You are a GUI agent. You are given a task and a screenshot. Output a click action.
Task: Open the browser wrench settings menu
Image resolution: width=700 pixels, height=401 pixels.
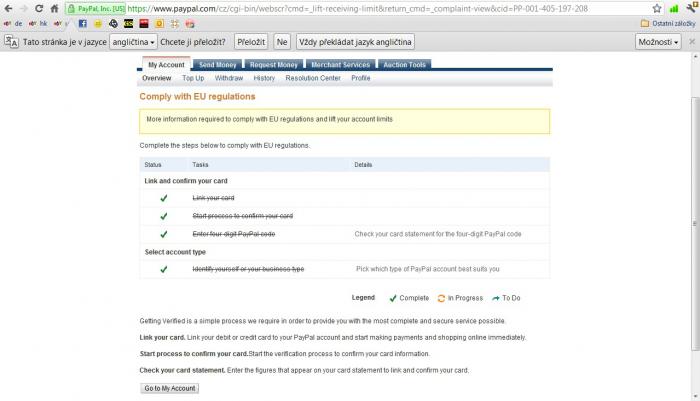(691, 8)
